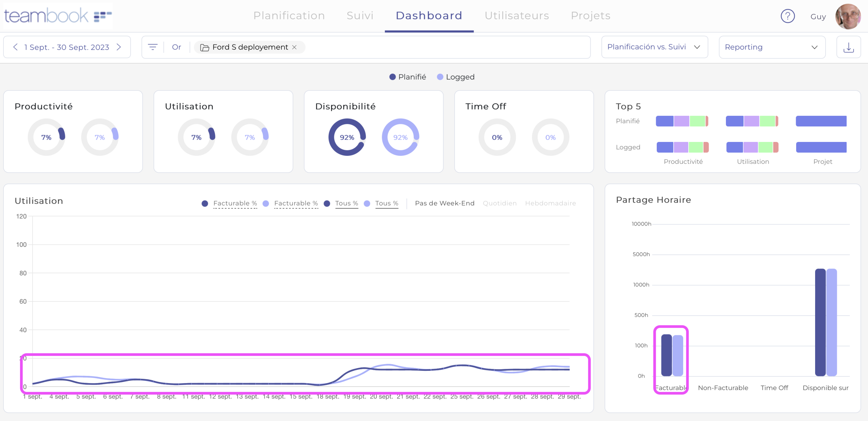The height and width of the screenshot is (421, 868).
Task: Click the Or filter operator button
Action: click(x=176, y=47)
